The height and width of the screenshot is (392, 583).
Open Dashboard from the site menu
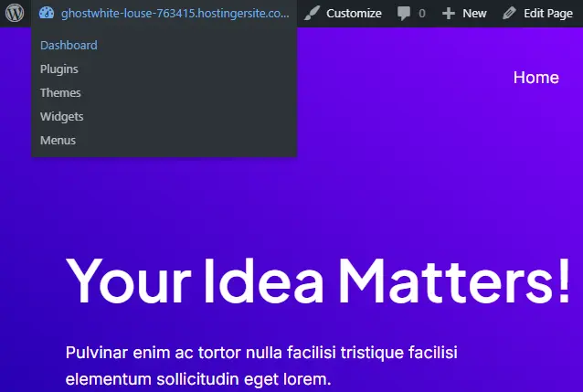[x=69, y=46]
